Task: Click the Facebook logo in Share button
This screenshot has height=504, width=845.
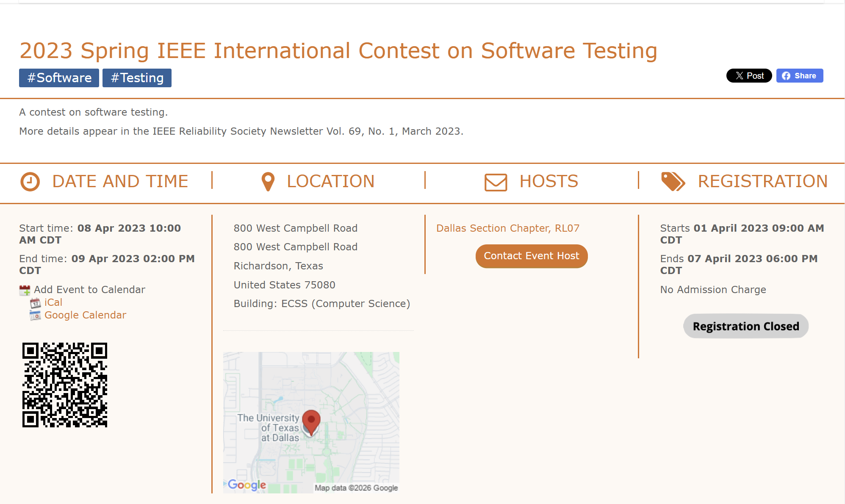Action: (786, 76)
